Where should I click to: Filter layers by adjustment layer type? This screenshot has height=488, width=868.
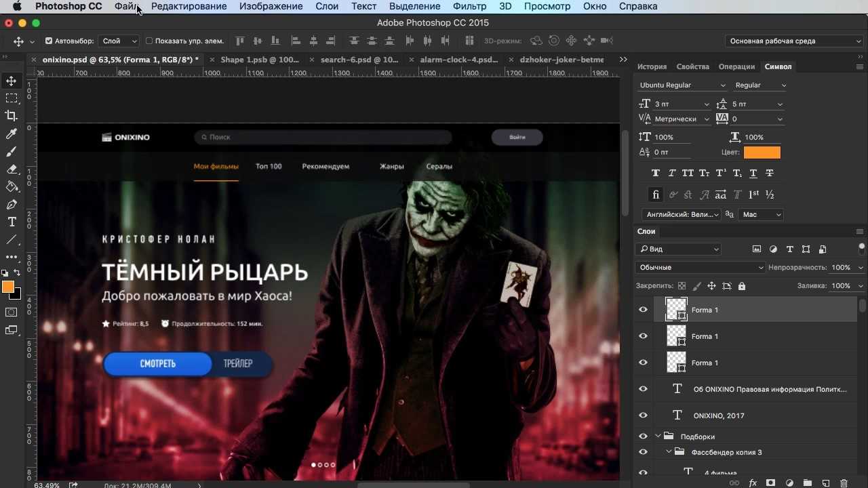pyautogui.click(x=773, y=249)
